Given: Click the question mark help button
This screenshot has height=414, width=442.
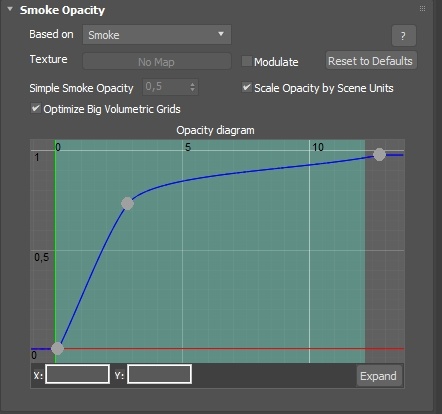Looking at the screenshot, I should (404, 35).
